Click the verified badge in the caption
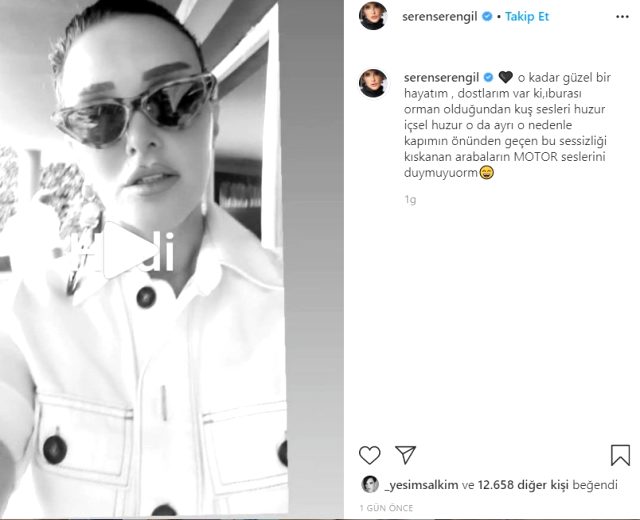The height and width of the screenshot is (520, 640). 488,77
